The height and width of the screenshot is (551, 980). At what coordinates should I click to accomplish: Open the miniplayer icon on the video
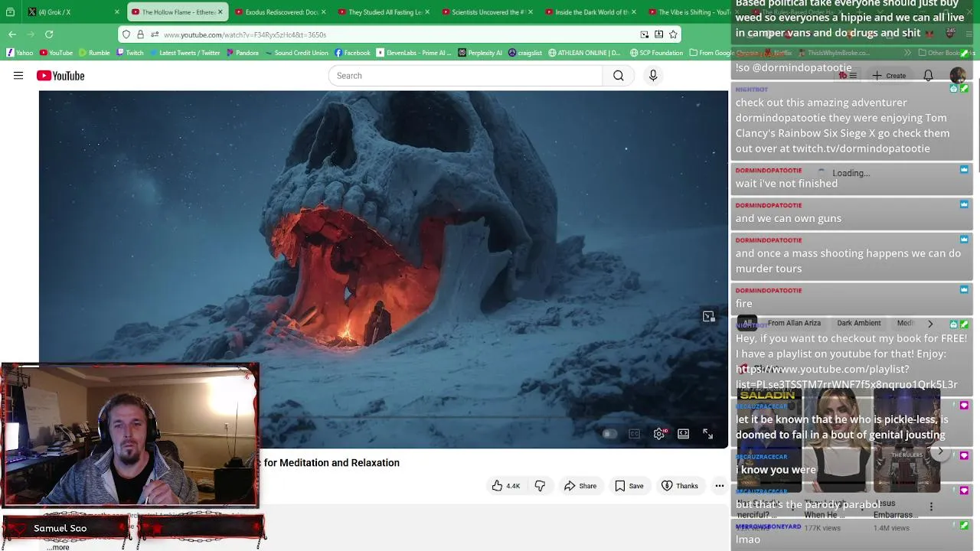(709, 316)
